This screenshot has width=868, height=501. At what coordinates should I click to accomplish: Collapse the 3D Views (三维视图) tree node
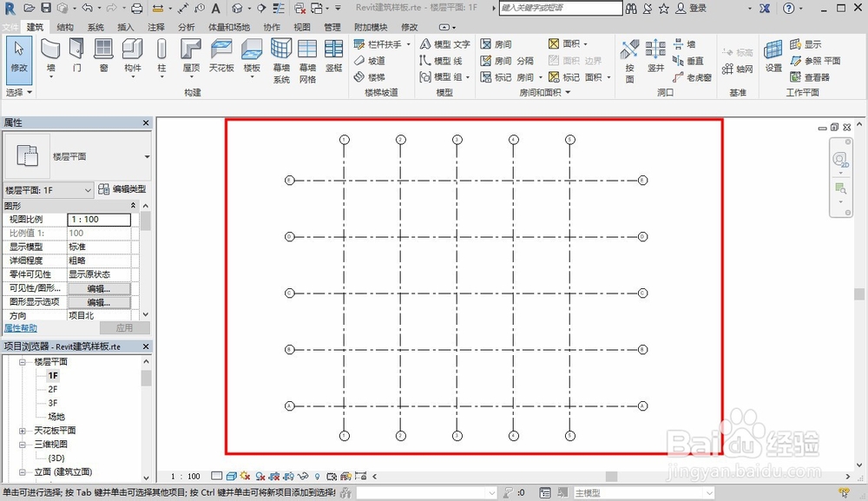click(x=23, y=444)
